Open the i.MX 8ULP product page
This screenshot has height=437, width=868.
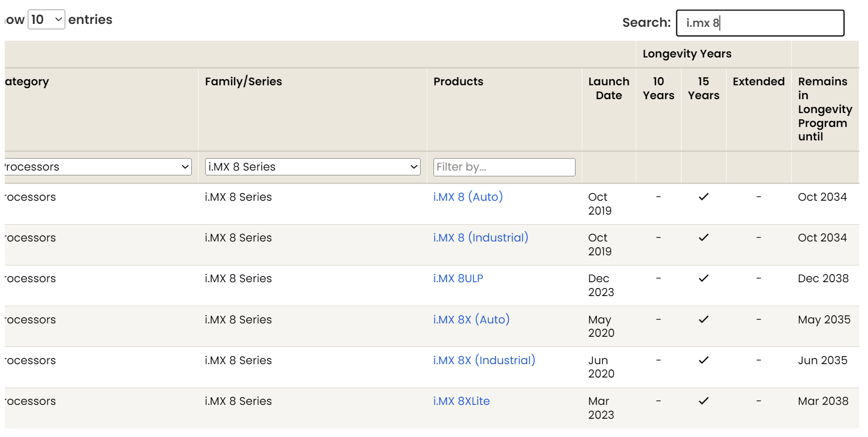click(x=458, y=278)
